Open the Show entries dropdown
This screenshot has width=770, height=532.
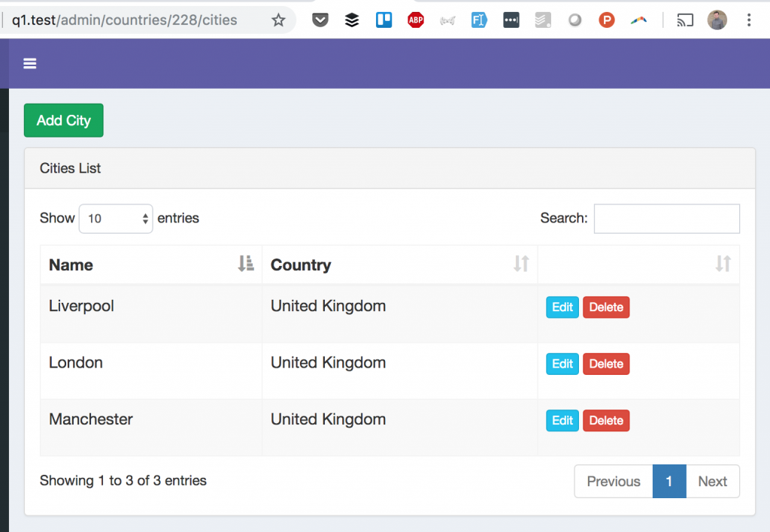(x=115, y=218)
